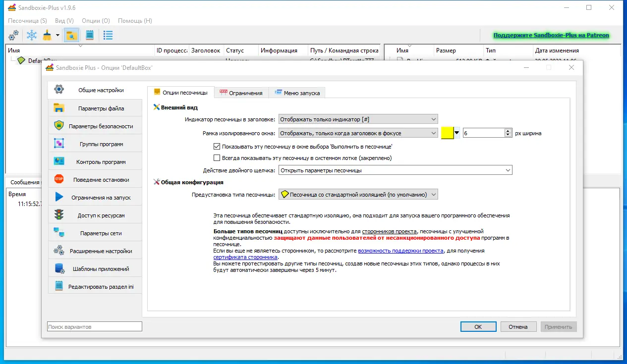Open Параметры файла folder icon section
The width and height of the screenshot is (627, 364).
tap(95, 108)
